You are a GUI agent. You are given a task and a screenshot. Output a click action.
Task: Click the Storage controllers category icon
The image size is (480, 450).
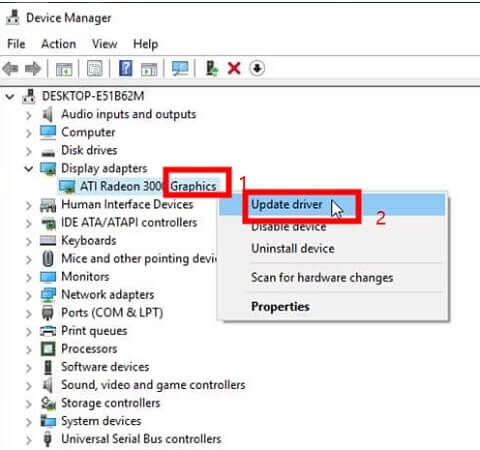48,403
